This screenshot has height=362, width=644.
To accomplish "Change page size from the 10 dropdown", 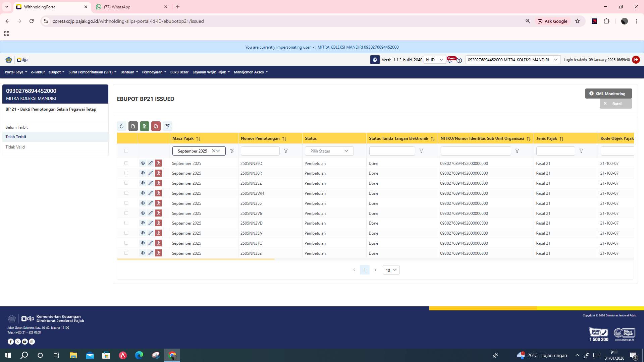I will click(x=390, y=270).
